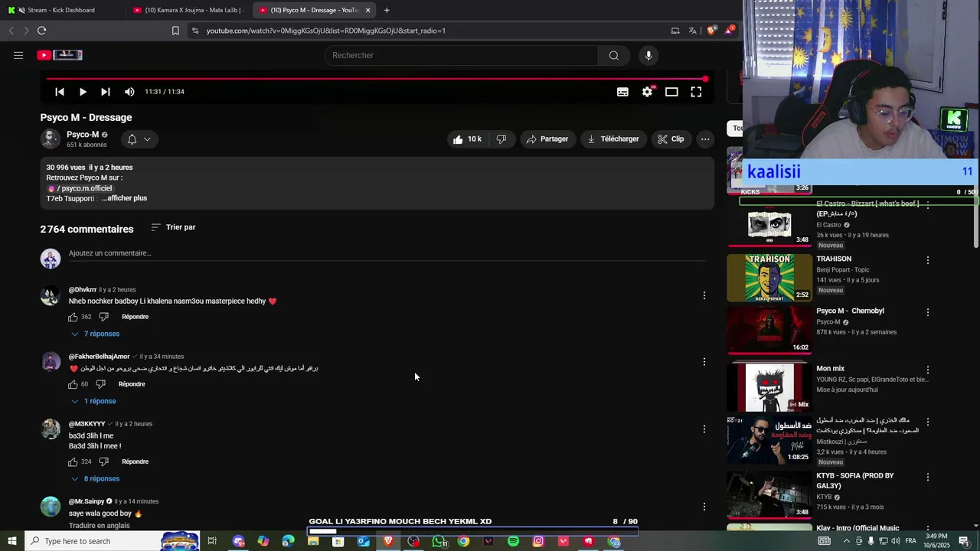Image resolution: width=980 pixels, height=551 pixels.
Task: Like the comment by @M3KKYYY
Action: click(73, 461)
